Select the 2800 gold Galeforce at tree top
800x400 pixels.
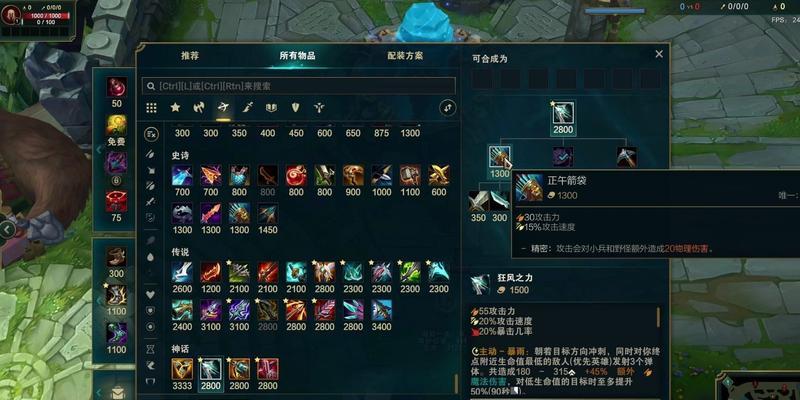tap(563, 112)
